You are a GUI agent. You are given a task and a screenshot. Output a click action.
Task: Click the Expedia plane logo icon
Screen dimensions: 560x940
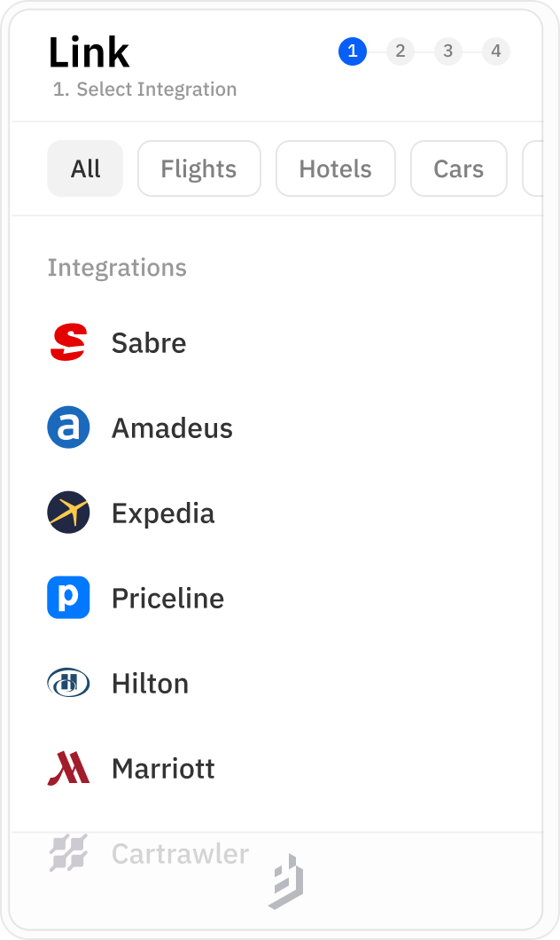click(68, 513)
